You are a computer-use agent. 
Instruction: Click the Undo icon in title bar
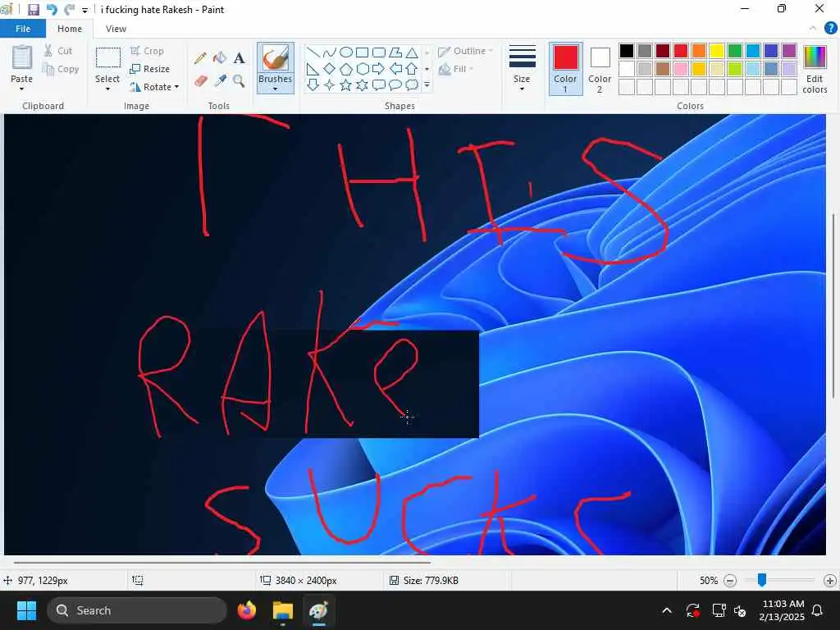(52, 9)
